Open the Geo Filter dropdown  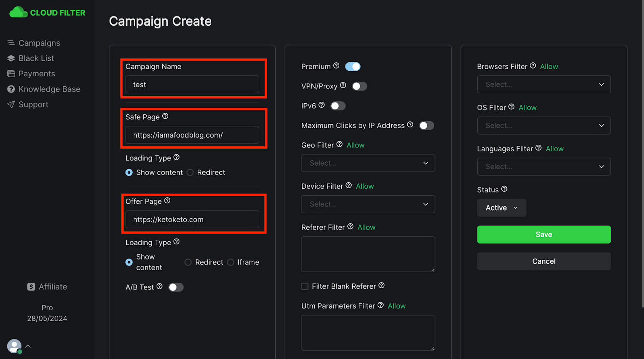click(368, 163)
